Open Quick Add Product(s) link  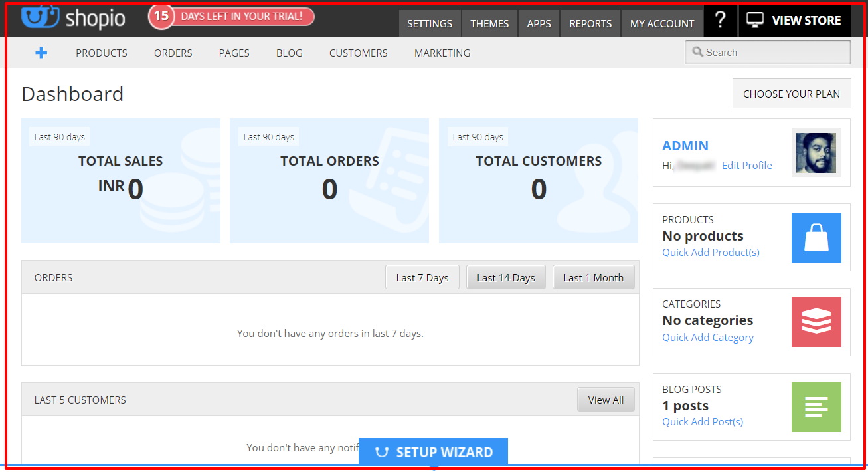[x=710, y=252]
